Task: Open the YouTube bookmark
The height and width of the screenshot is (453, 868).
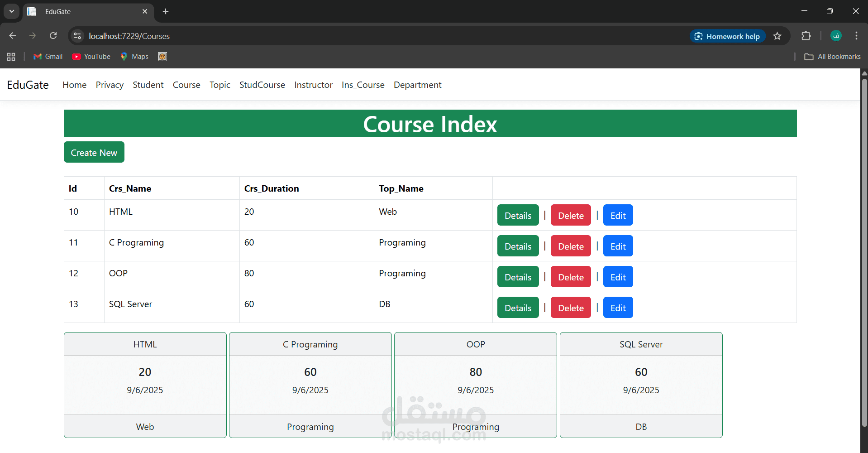Action: point(91,57)
